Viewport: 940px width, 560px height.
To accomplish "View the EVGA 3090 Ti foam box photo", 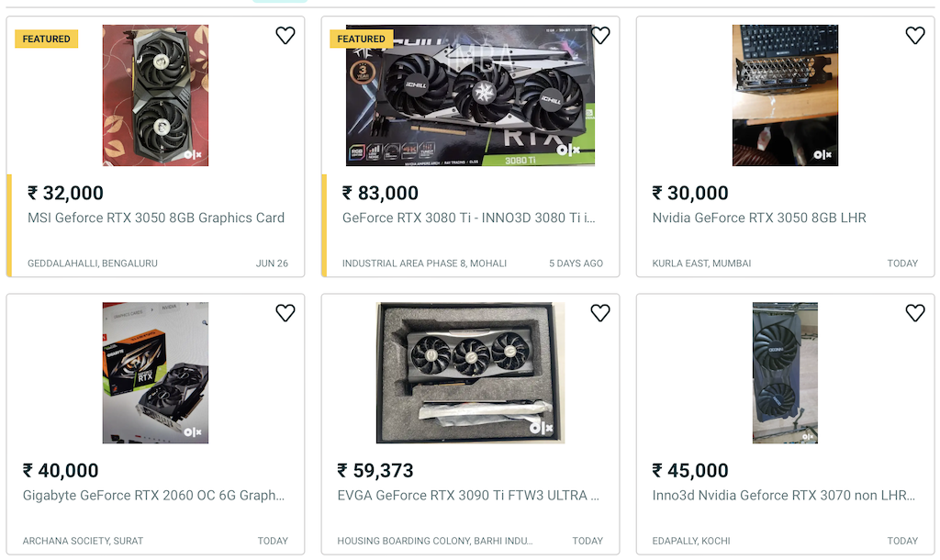I will pyautogui.click(x=470, y=373).
